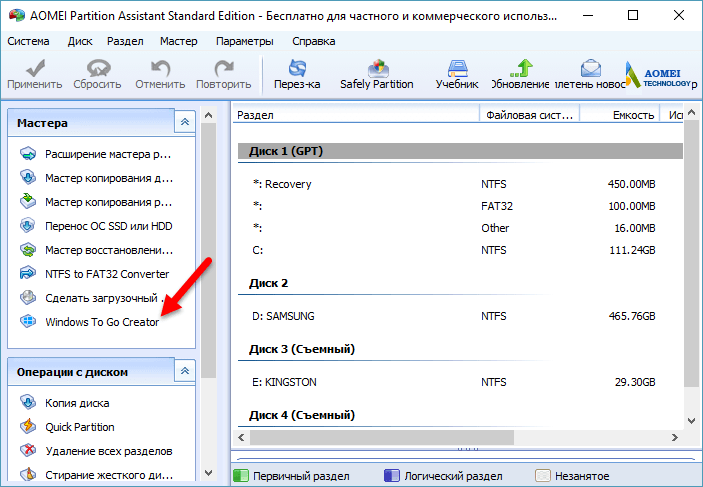Click the partition list horizontal scrollbar left arrow
703x487 pixels.
(241, 437)
